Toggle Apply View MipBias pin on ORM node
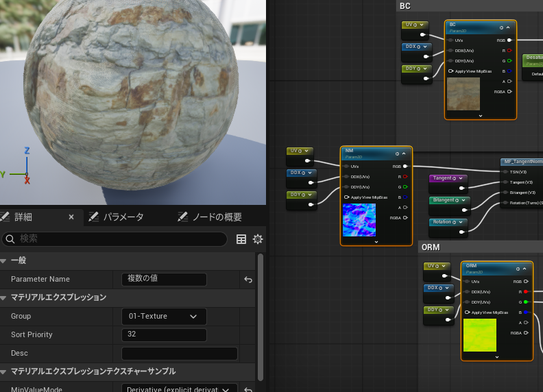Screen dimensions: 543x392 click(467, 313)
